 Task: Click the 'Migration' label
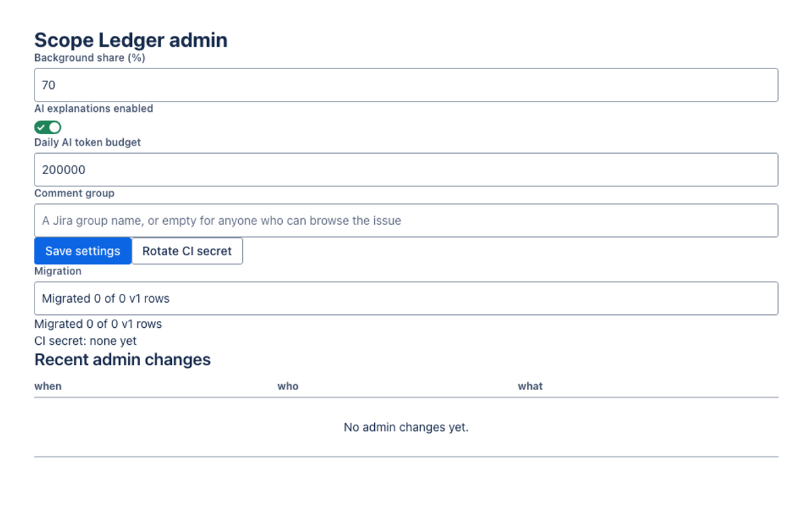58,271
